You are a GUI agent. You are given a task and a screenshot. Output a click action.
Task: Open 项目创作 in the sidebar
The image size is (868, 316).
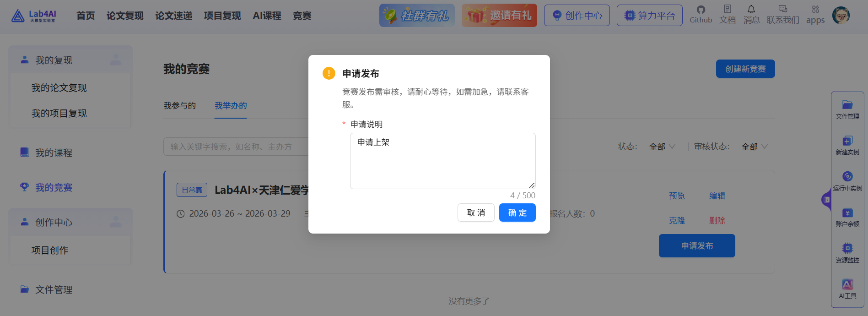tap(50, 250)
